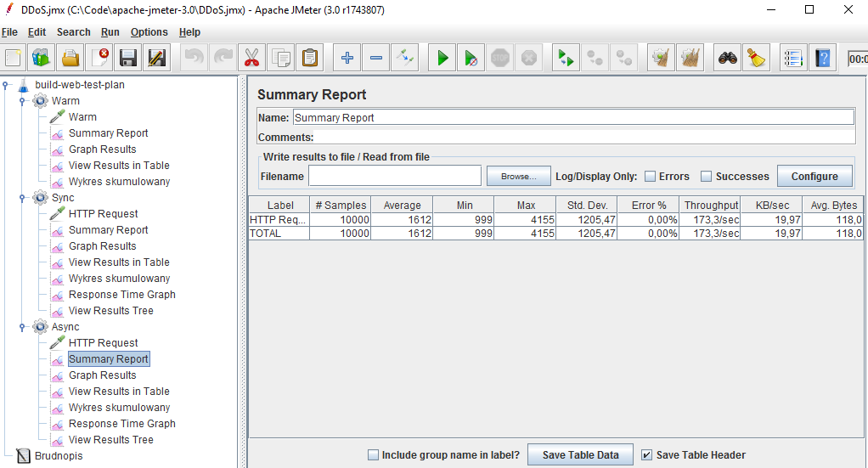Image resolution: width=868 pixels, height=468 pixels.
Task: Click the Save Table Data button
Action: point(580,454)
